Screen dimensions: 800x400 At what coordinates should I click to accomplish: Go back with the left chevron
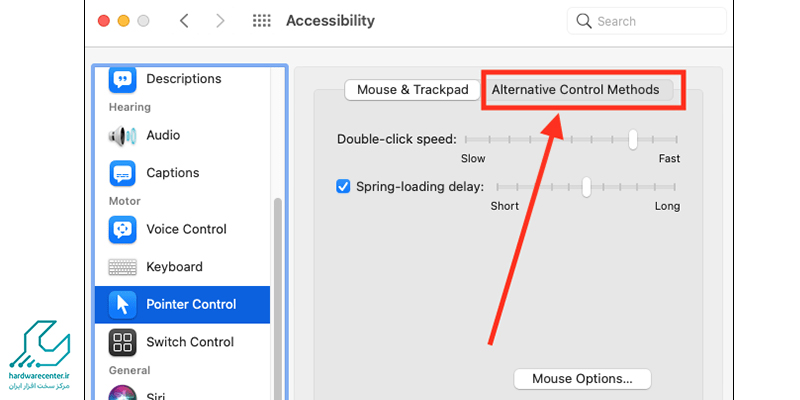tap(185, 21)
